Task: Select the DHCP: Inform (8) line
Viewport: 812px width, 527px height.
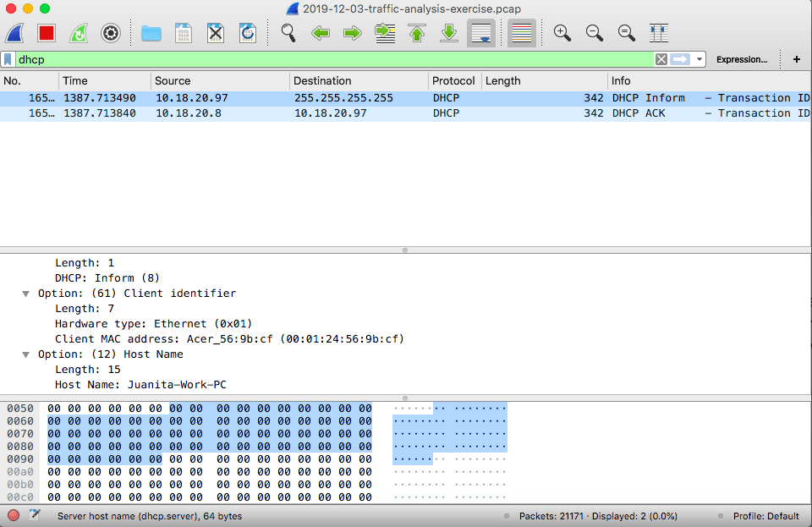Action: pyautogui.click(x=107, y=278)
